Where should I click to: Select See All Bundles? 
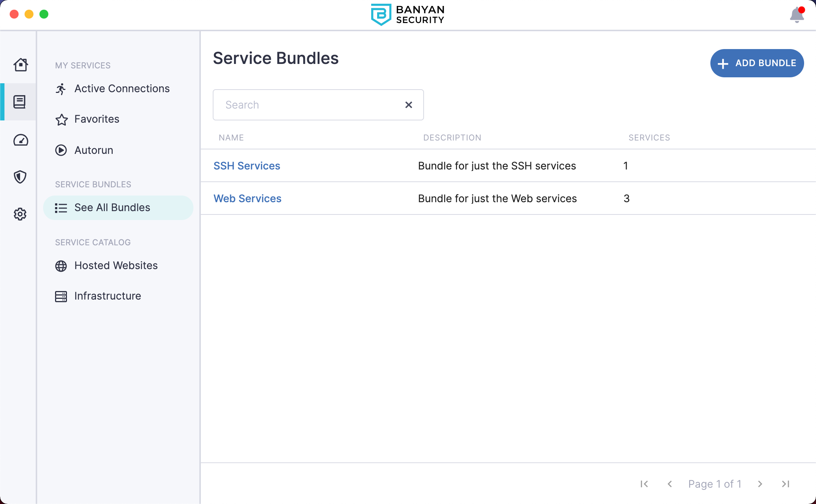point(112,207)
